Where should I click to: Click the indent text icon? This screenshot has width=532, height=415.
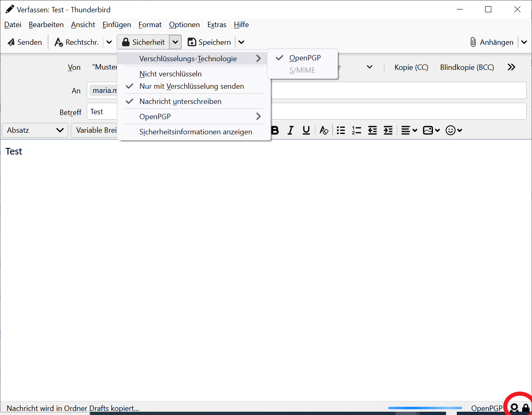[388, 130]
